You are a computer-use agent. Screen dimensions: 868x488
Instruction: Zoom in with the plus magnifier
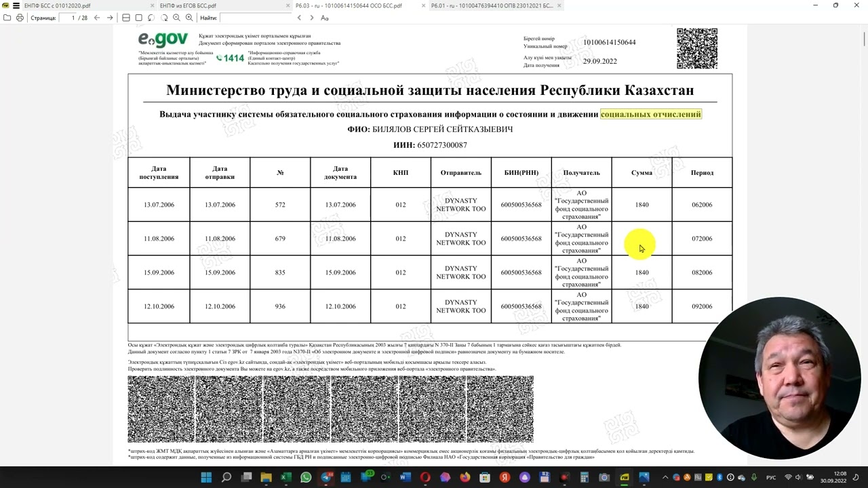(x=189, y=18)
